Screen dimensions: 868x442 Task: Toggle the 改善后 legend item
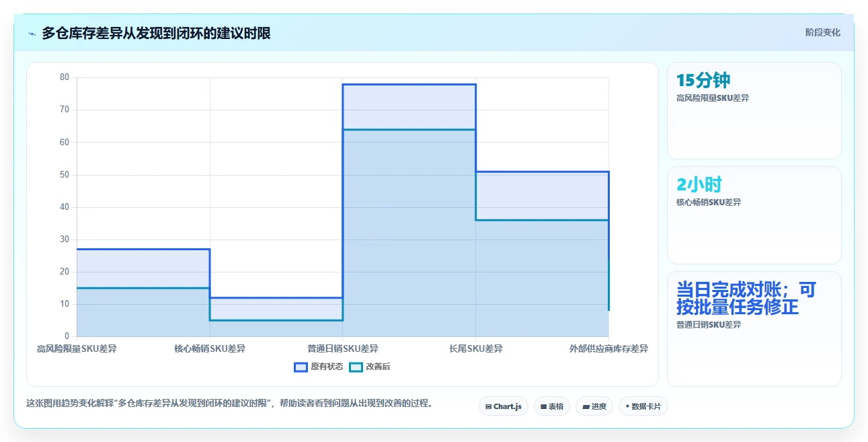[x=370, y=367]
